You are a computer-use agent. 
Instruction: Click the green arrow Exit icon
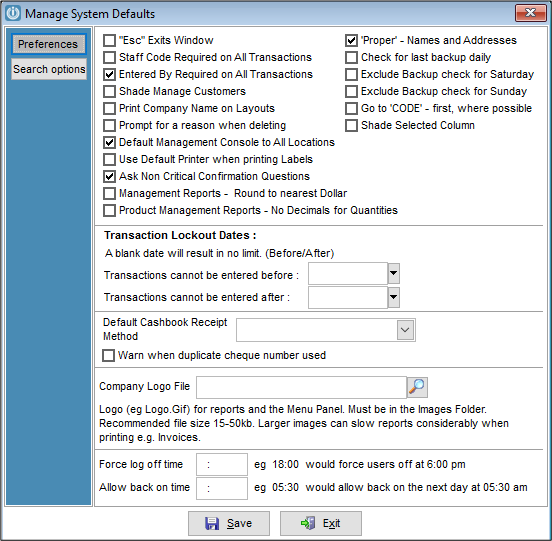point(308,523)
